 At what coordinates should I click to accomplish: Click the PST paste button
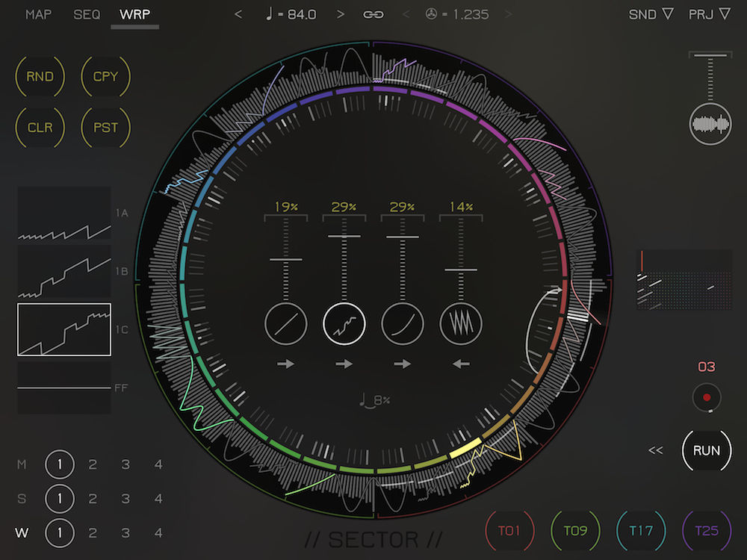[105, 127]
